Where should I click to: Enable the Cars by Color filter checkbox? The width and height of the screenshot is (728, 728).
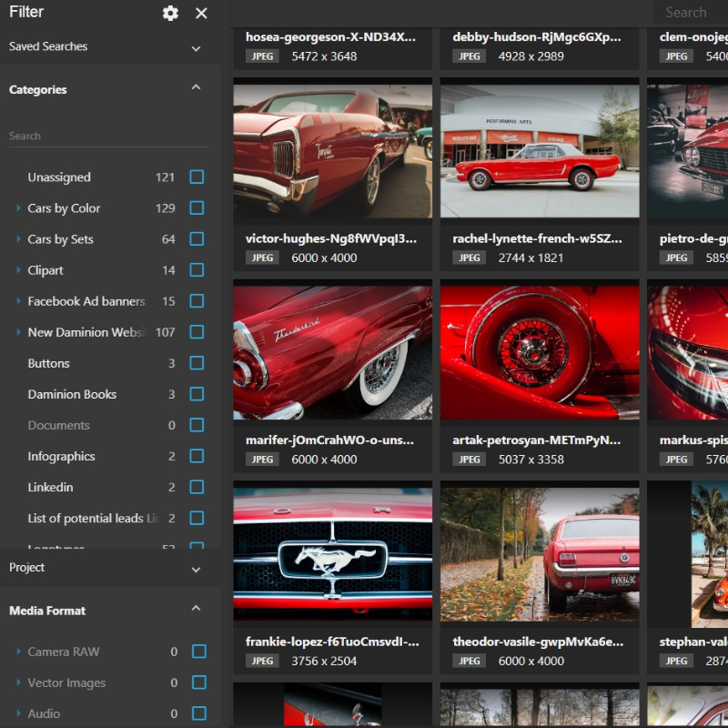[x=197, y=207]
